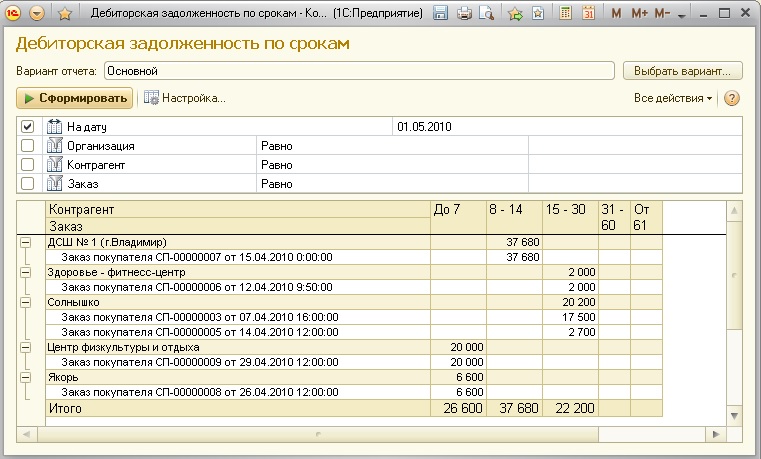
Task: Click the horizontal scrollbar thumb
Action: (318, 434)
